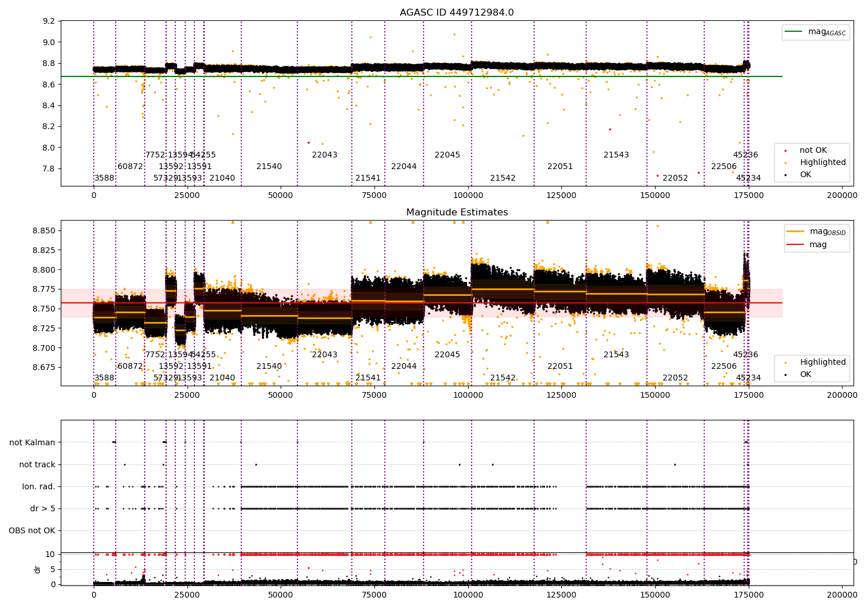Image resolution: width=868 pixels, height=608 pixels.
Task: Click the 7.8 y-axis tick label
Action: tap(49, 169)
